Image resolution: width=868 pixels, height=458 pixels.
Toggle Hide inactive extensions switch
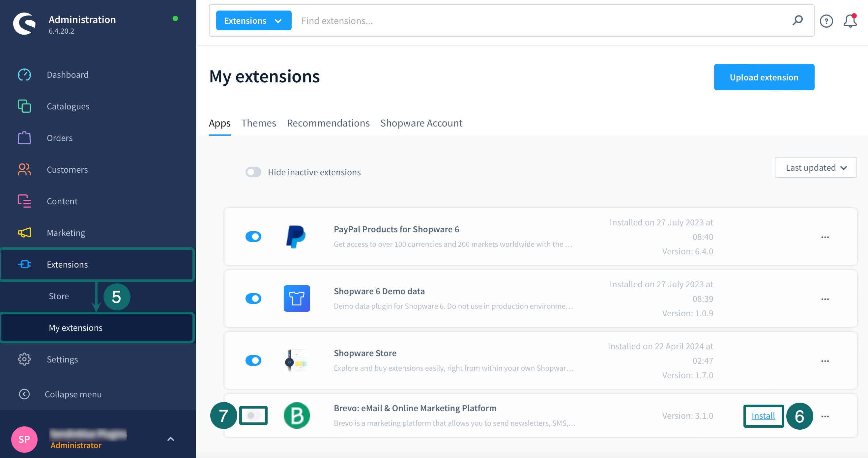[x=253, y=172]
